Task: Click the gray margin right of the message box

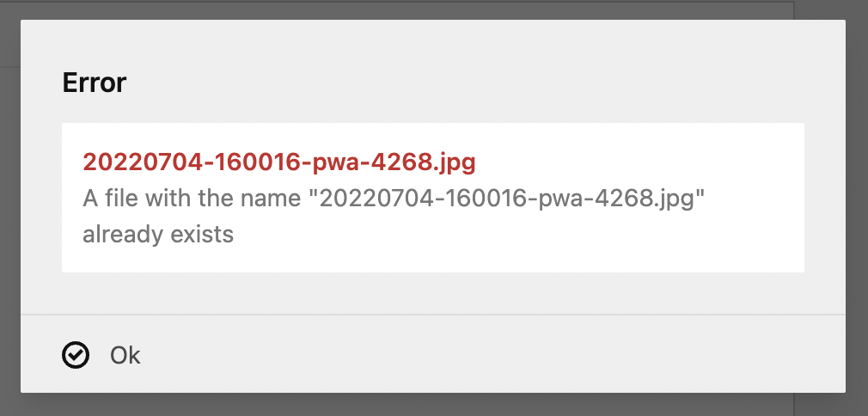Action: point(825,198)
